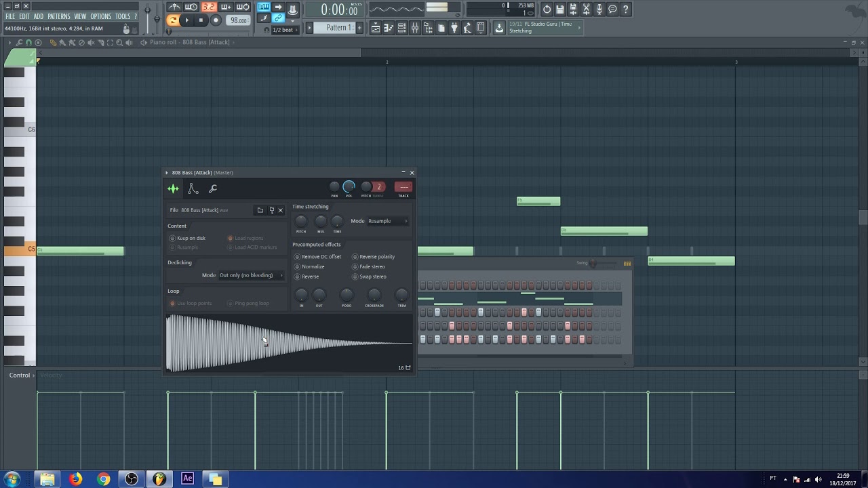868x488 pixels.
Task: Toggle the piano roll magnet snap icon
Action: tap(28, 42)
